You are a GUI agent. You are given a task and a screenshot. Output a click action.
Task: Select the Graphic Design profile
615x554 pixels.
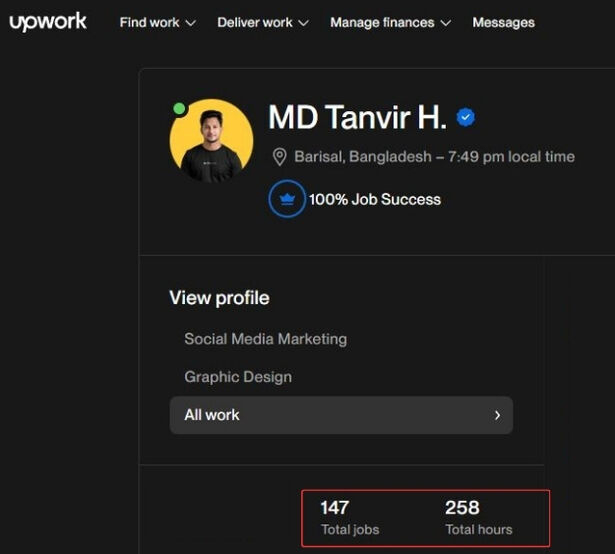[x=238, y=377]
